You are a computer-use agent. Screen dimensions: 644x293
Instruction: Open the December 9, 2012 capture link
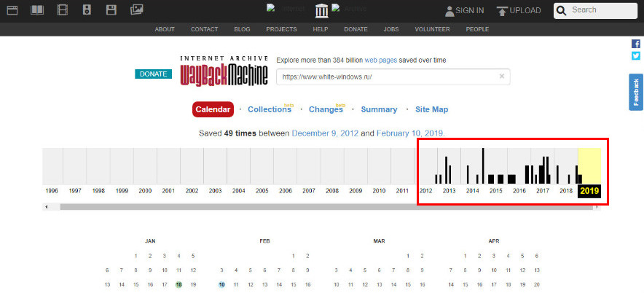point(325,133)
